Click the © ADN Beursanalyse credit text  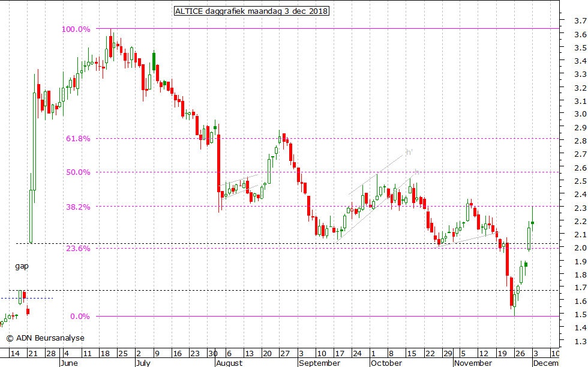click(45, 338)
